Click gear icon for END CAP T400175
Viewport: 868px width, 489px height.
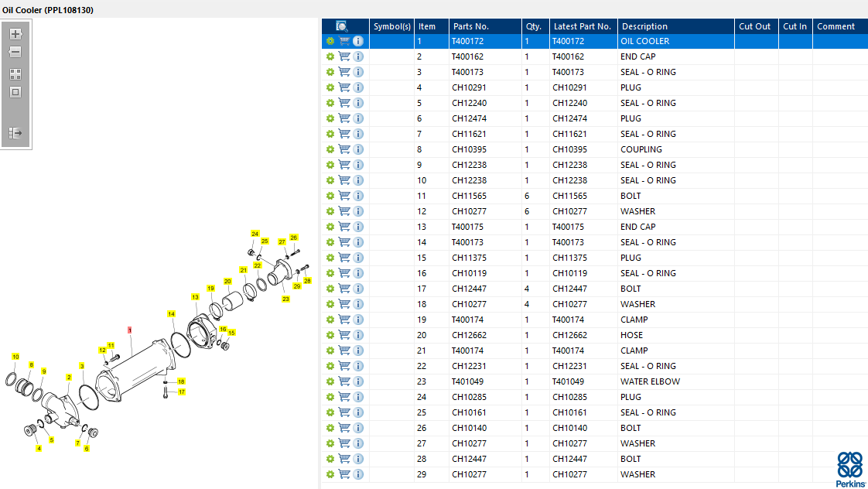tap(330, 227)
